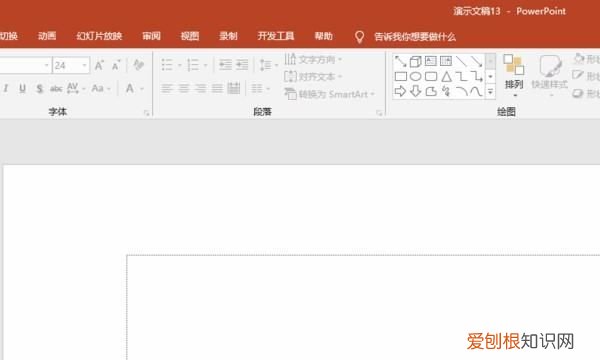
Task: Increase font size with the larger A icon
Action: point(99,65)
